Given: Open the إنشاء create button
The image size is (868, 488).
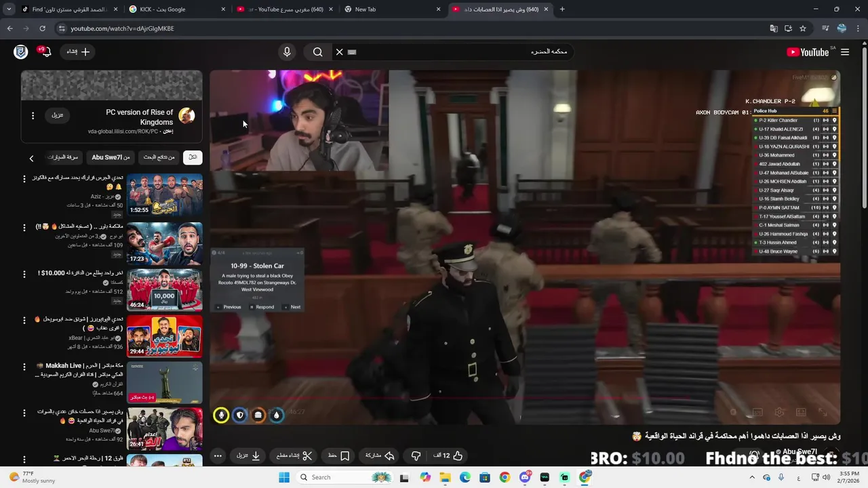Looking at the screenshot, I should (x=77, y=52).
